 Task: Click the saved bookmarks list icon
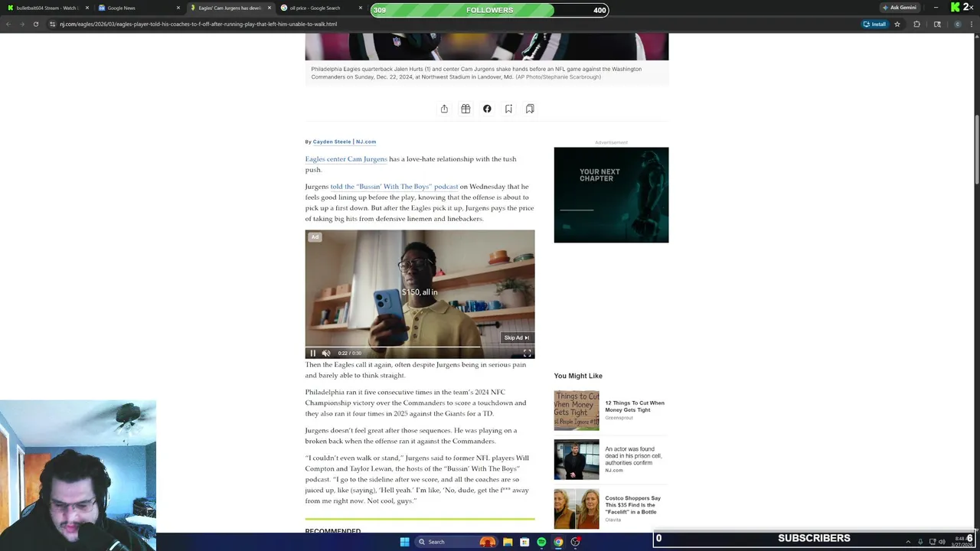(530, 109)
